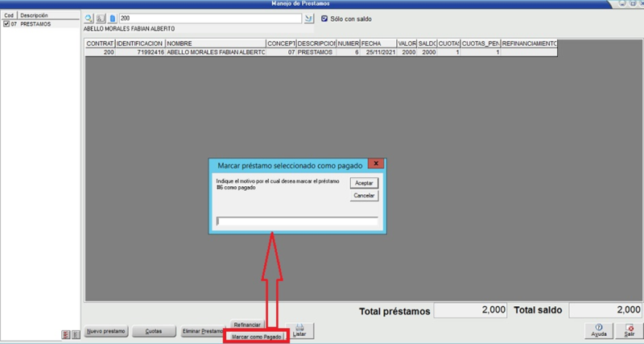Uncheck the 07 PRESTAMOS checkbox
This screenshot has width=644, height=344.
coord(7,24)
